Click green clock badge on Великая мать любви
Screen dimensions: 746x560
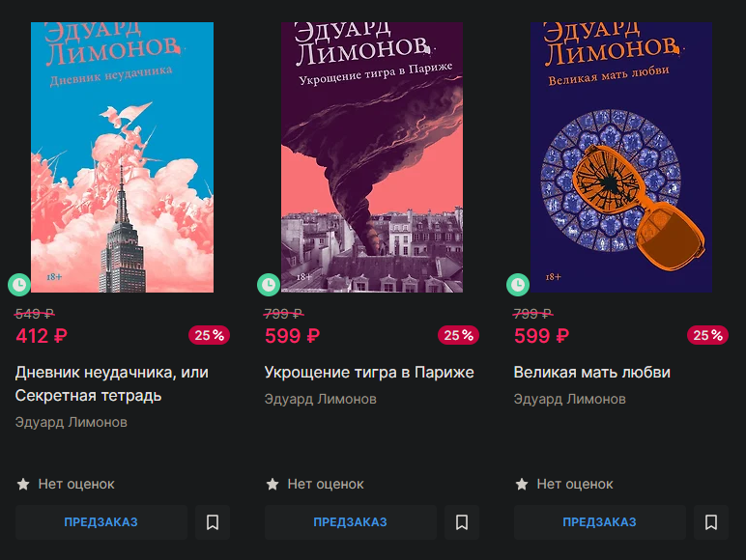click(518, 285)
